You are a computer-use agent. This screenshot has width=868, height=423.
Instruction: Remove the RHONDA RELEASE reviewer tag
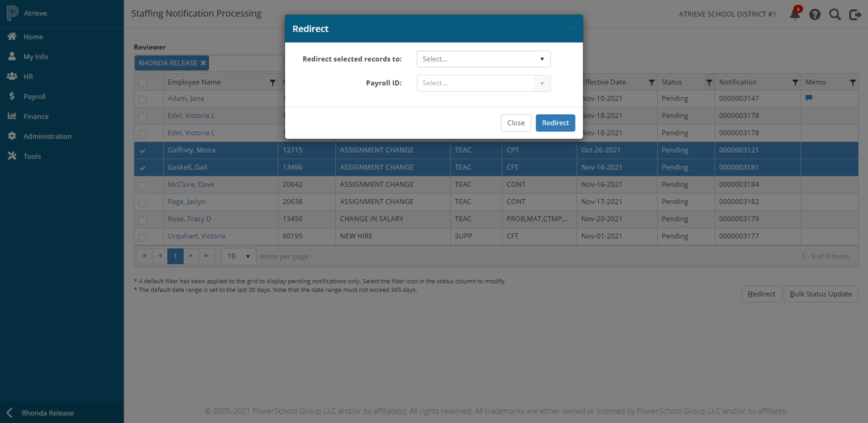point(203,63)
